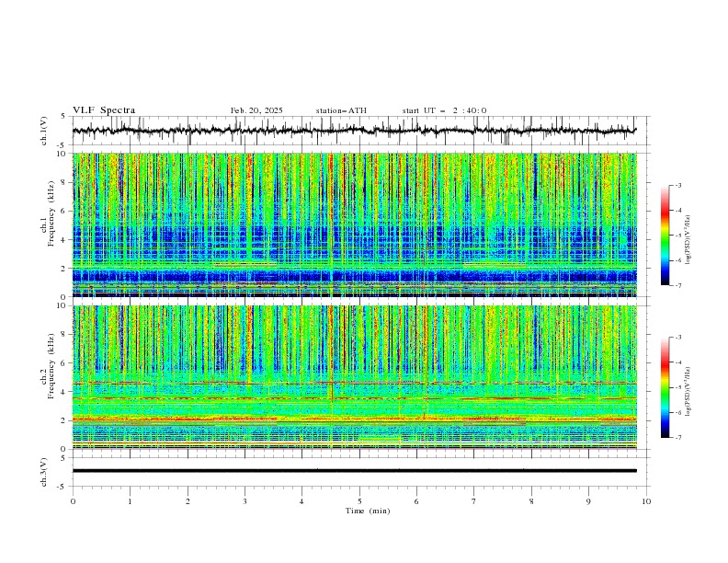Click the color bar beside ch.2 spectrogram
The image size is (728, 563).
(665, 387)
